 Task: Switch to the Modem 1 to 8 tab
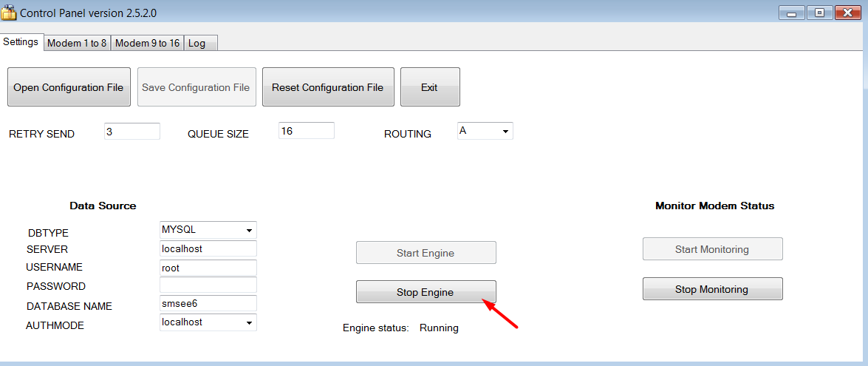pos(77,44)
